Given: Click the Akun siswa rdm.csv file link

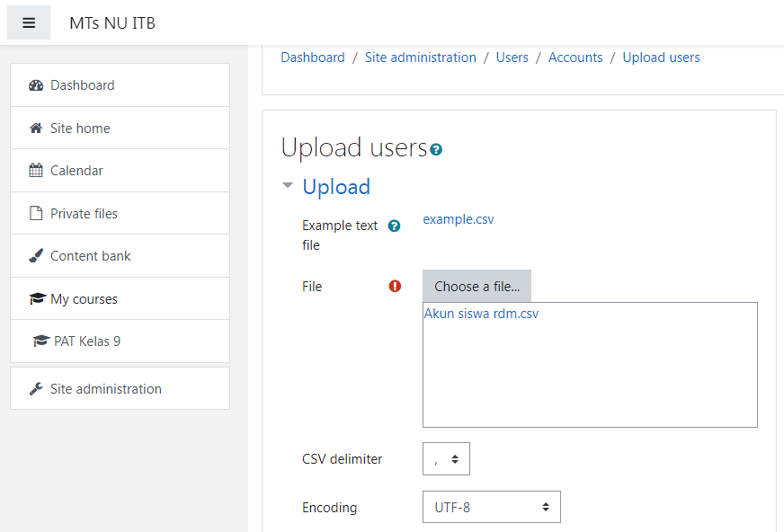Looking at the screenshot, I should point(482,314).
